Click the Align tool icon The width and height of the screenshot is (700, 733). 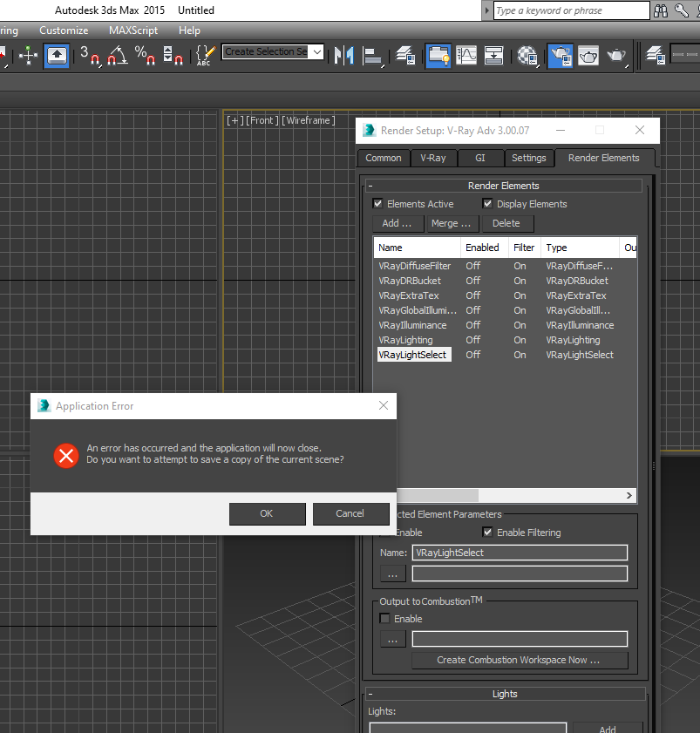(x=373, y=55)
